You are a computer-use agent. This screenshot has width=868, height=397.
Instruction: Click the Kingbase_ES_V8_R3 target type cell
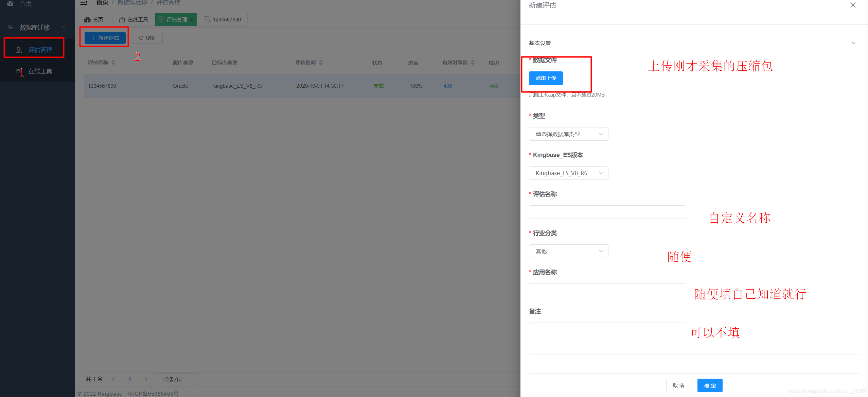point(237,86)
